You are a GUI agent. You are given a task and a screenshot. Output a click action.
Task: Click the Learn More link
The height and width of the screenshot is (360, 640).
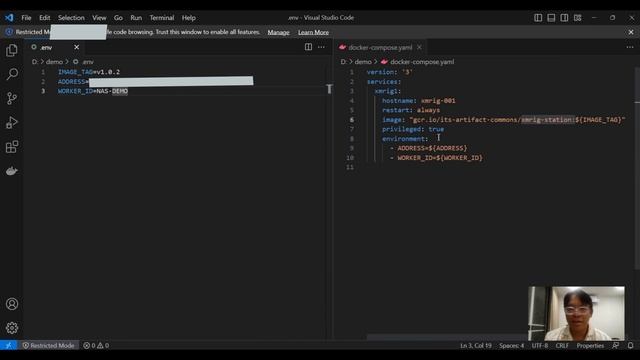point(313,32)
